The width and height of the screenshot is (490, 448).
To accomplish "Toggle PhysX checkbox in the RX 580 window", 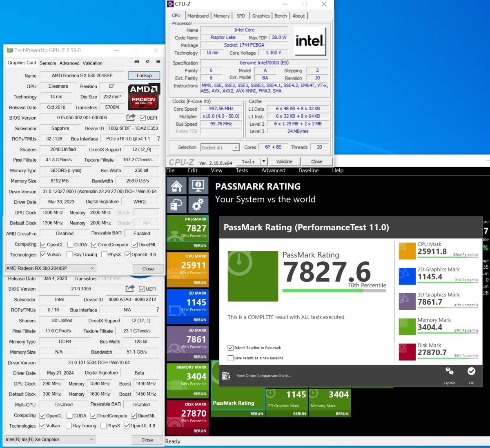I will (104, 254).
